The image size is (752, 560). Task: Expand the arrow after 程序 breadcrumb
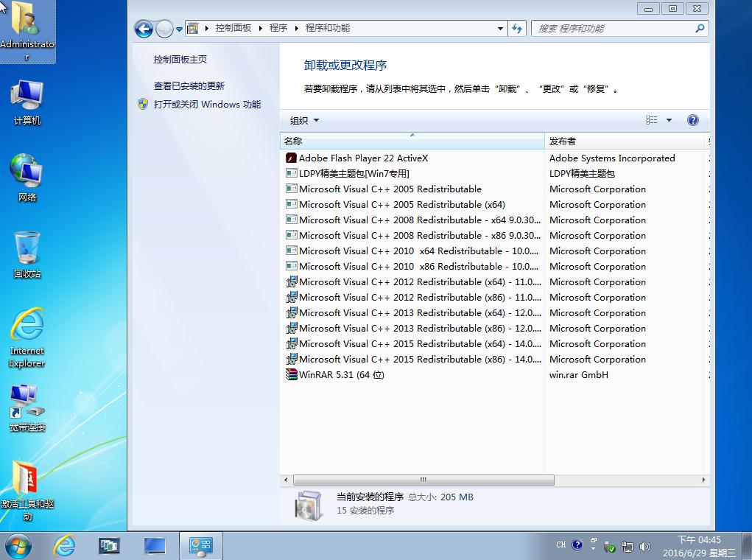click(296, 28)
